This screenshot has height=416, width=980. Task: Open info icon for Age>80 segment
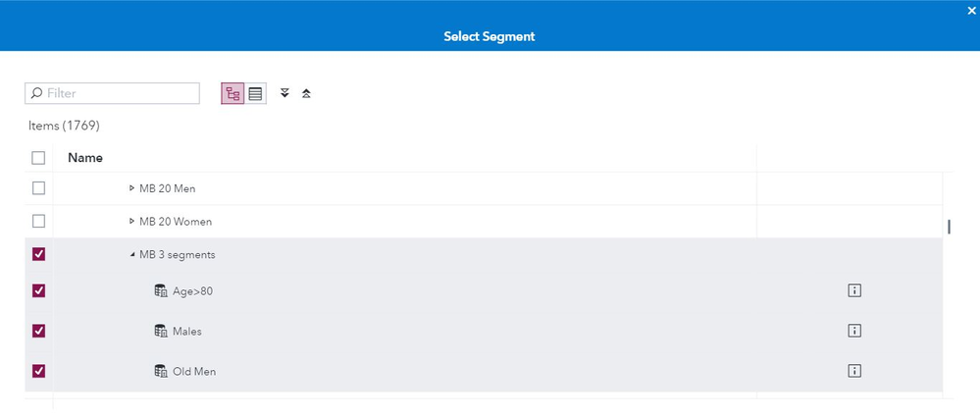(x=853, y=290)
